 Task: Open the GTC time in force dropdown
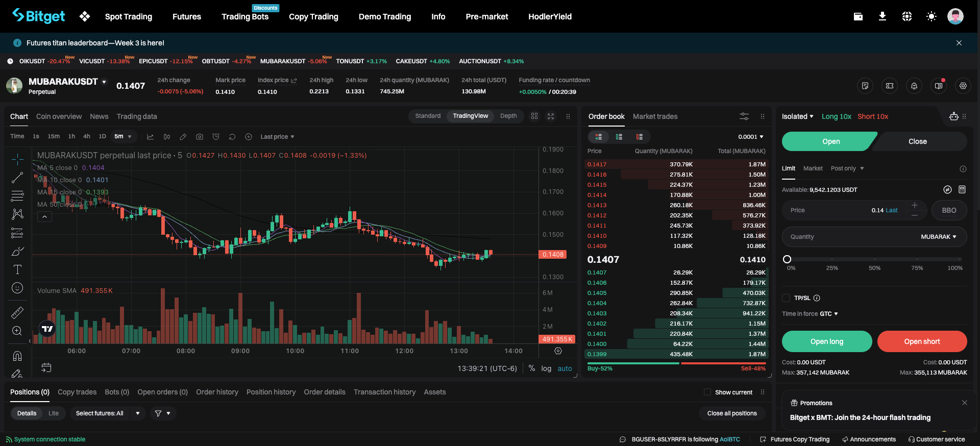pos(829,314)
